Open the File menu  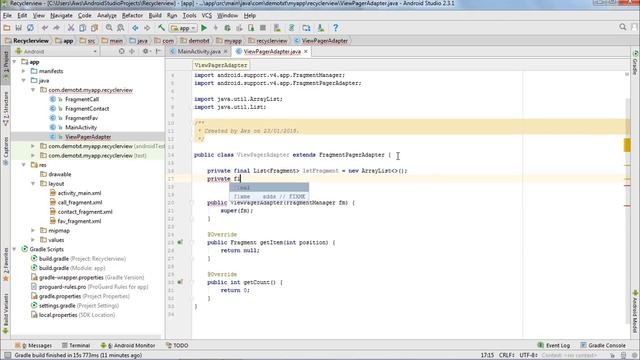[x=7, y=16]
